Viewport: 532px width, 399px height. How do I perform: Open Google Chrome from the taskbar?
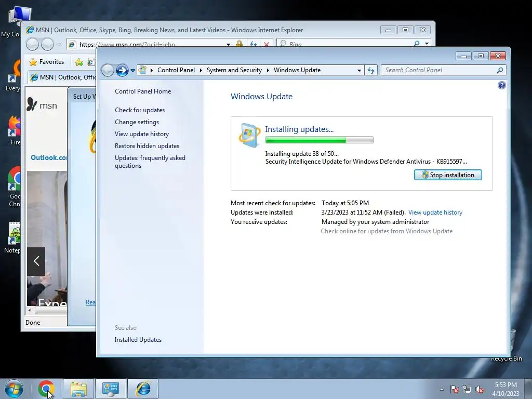pos(46,389)
